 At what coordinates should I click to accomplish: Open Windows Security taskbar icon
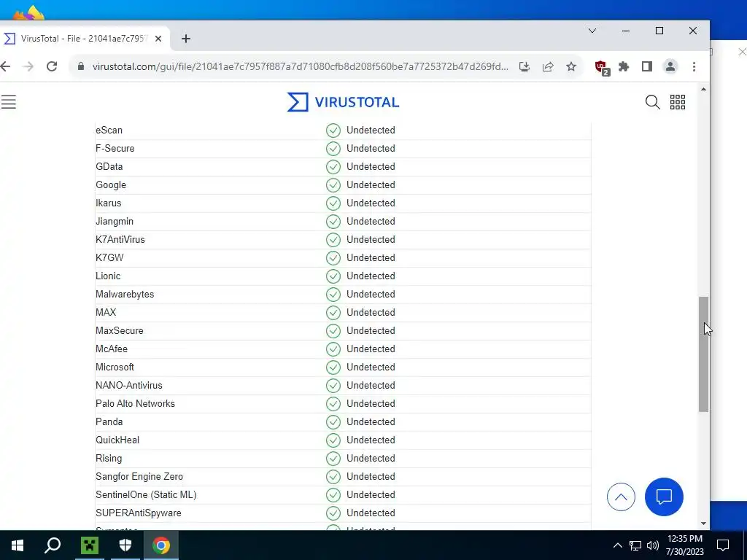pos(125,545)
